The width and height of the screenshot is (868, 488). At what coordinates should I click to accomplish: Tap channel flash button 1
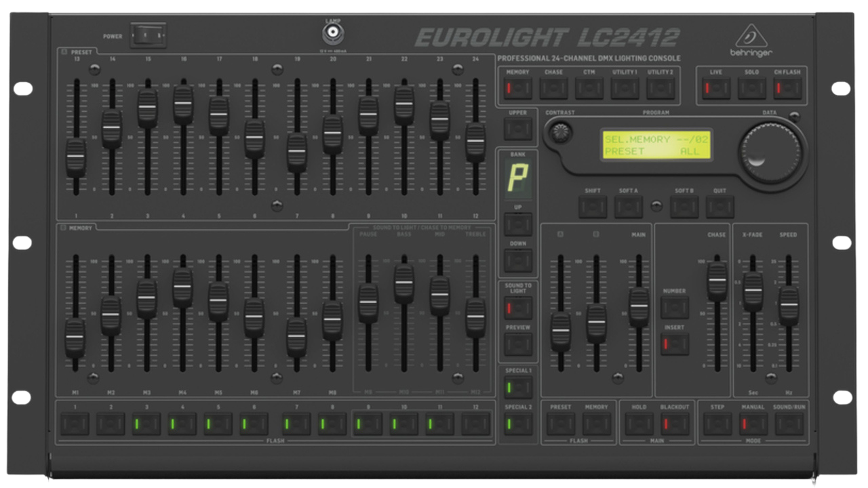point(75,424)
